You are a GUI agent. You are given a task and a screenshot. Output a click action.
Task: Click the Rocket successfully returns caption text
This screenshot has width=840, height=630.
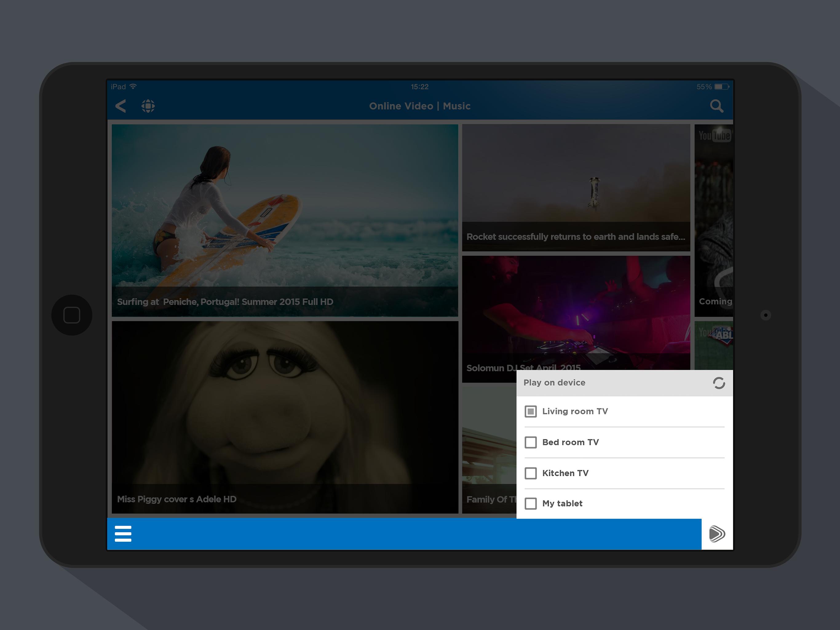[x=576, y=237]
